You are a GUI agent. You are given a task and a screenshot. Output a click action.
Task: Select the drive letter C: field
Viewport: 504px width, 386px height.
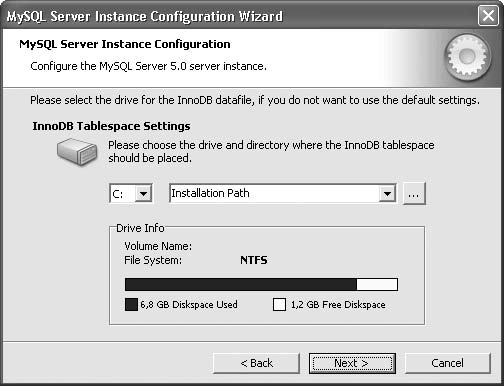pos(131,194)
